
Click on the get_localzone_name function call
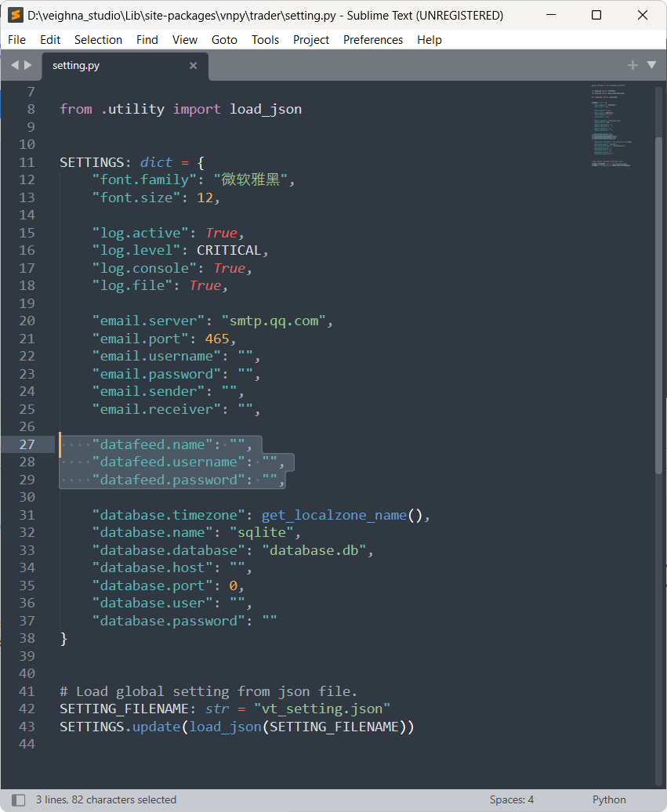[x=334, y=515]
